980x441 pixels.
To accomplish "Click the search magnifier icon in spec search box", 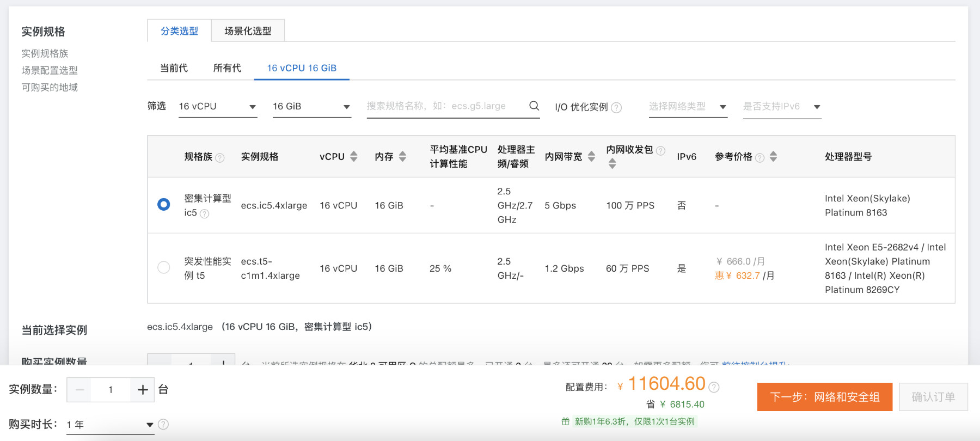I will [534, 106].
